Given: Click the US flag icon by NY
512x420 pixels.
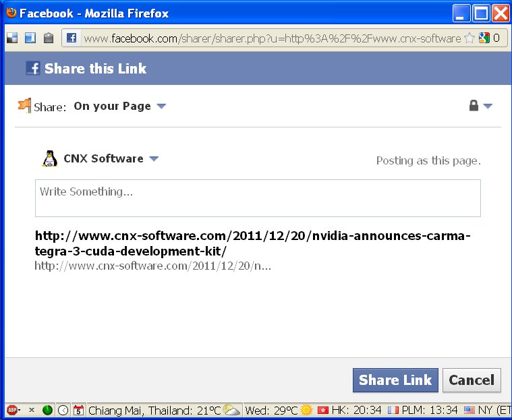Looking at the screenshot, I should (x=470, y=410).
